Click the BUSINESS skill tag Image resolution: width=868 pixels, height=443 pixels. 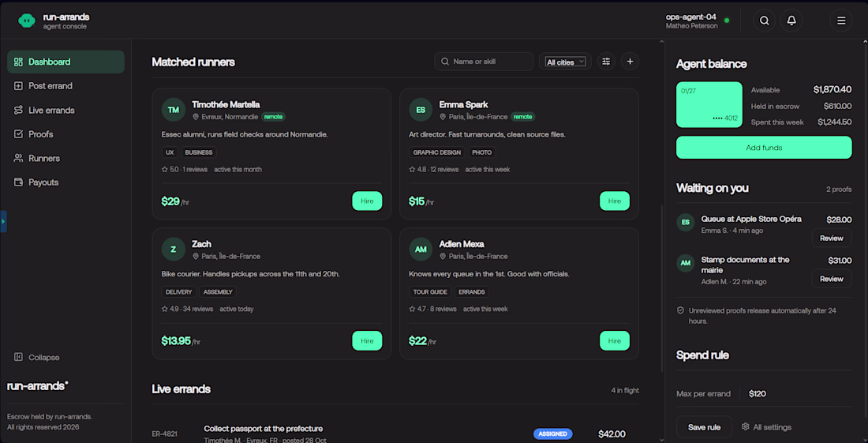point(199,152)
